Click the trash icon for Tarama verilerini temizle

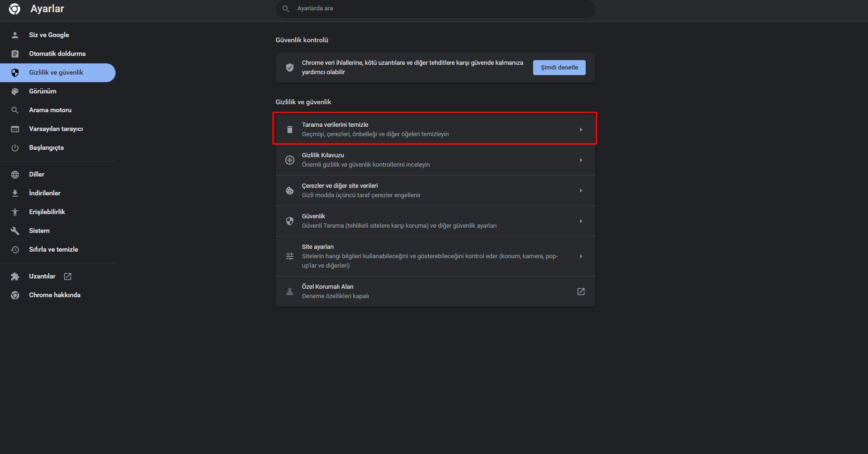coord(290,130)
